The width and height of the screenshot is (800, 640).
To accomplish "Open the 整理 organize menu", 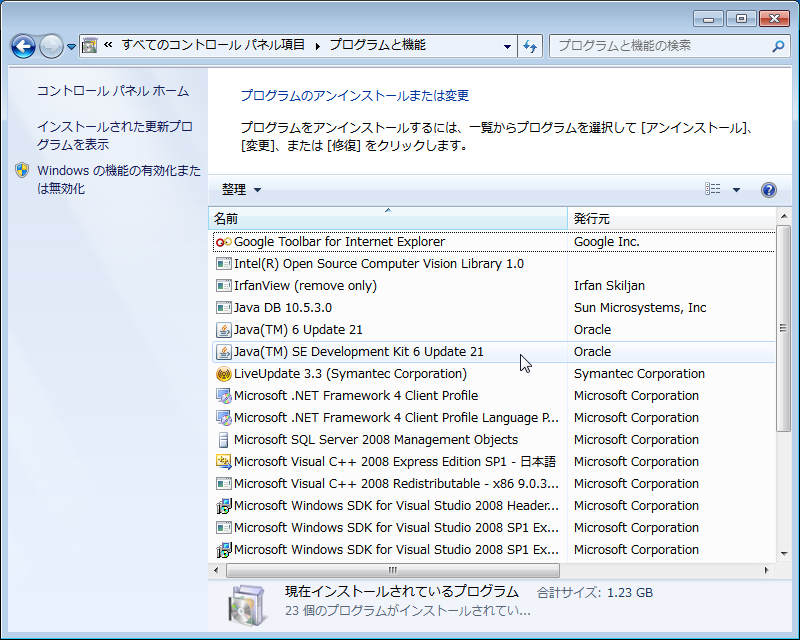I will click(x=241, y=189).
